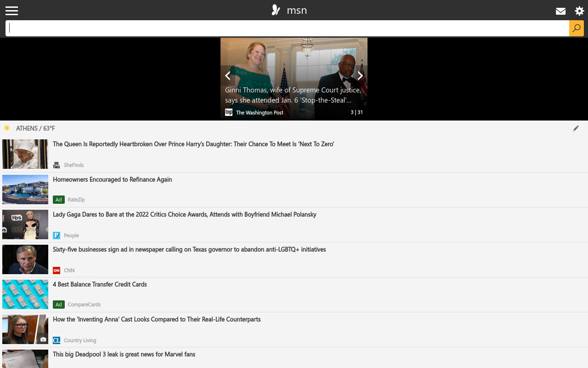Click the Ad badge beside CompareCards
588x368 pixels.
(x=58, y=305)
